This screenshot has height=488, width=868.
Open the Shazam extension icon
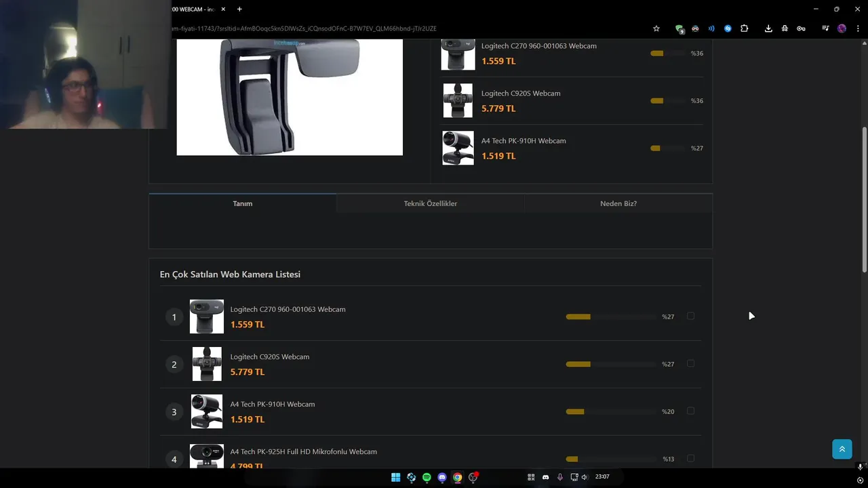click(728, 28)
